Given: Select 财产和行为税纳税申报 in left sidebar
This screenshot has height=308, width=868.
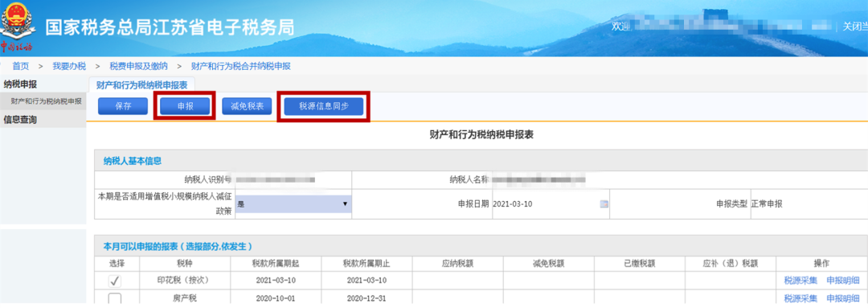Looking at the screenshot, I should pyautogui.click(x=46, y=101).
